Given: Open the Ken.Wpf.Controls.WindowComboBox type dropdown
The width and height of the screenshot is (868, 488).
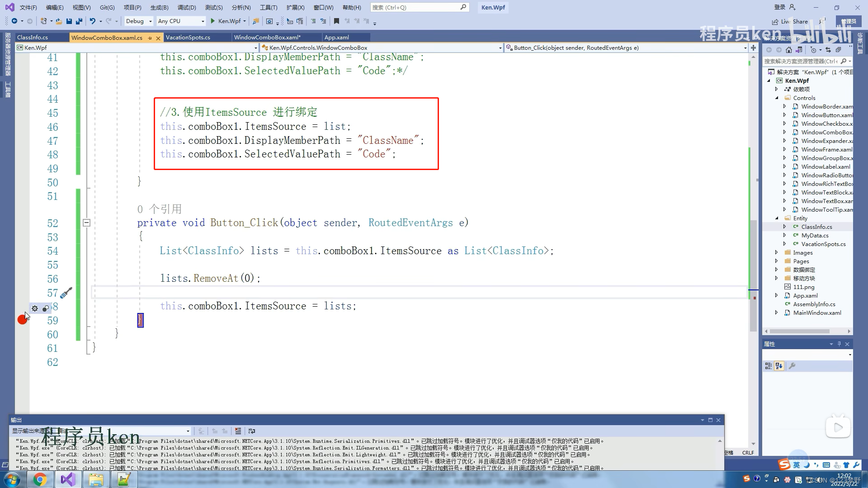Looking at the screenshot, I should [x=382, y=47].
